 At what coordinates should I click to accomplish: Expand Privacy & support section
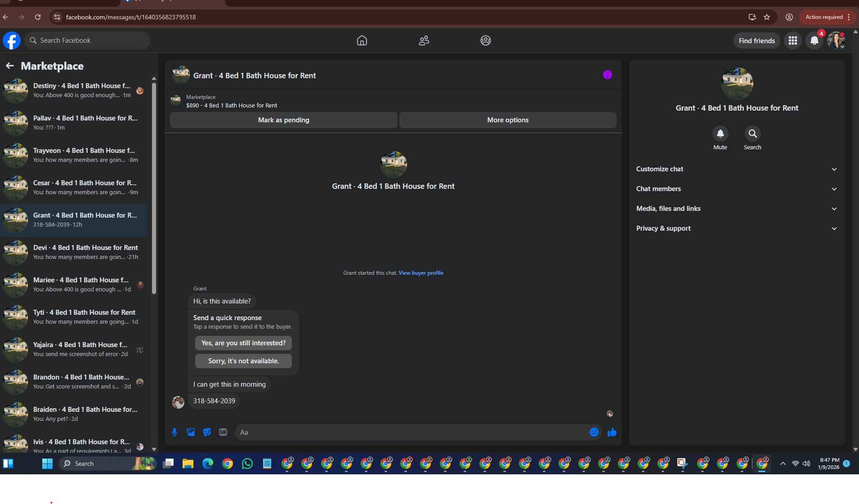pyautogui.click(x=737, y=228)
